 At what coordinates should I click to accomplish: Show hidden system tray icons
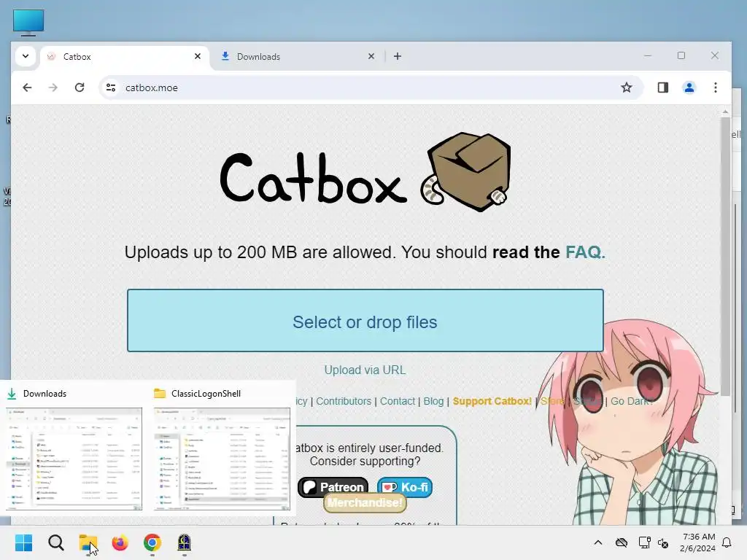(598, 542)
